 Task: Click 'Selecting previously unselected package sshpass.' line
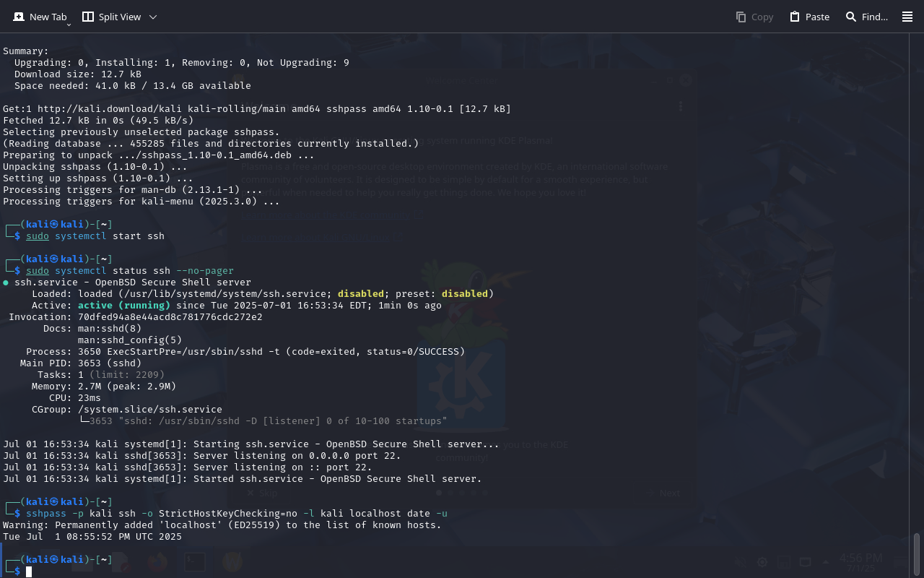(141, 132)
